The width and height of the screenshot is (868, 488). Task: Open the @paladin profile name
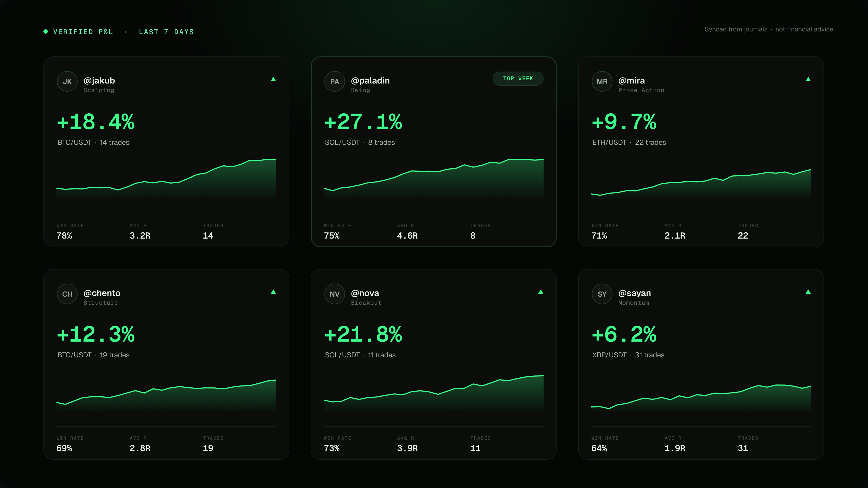[370, 81]
